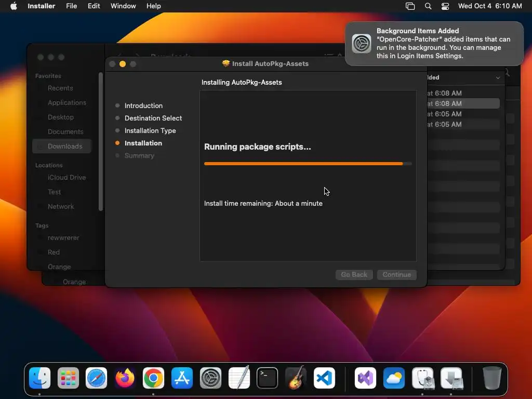Open GarageBand guitar icon in Dock
Screen dimensions: 532x399
[296, 378]
